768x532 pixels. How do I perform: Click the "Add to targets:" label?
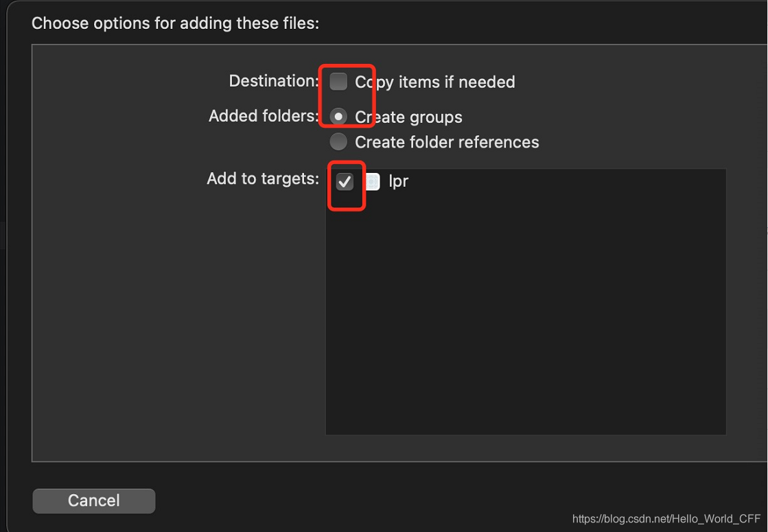(x=263, y=178)
